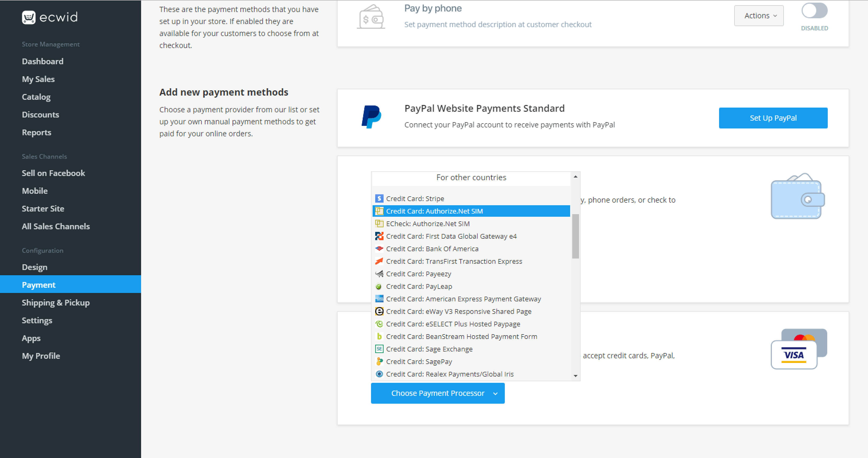Select Credit Card: BeanStream Hosted Payment Form
The image size is (868, 458).
(x=471, y=336)
